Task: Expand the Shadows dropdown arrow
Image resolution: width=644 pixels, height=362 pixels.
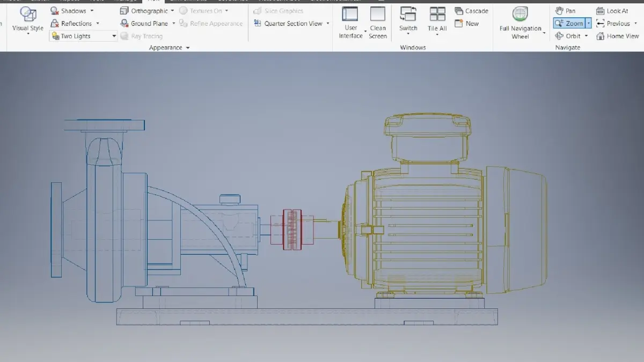Action: (92, 11)
